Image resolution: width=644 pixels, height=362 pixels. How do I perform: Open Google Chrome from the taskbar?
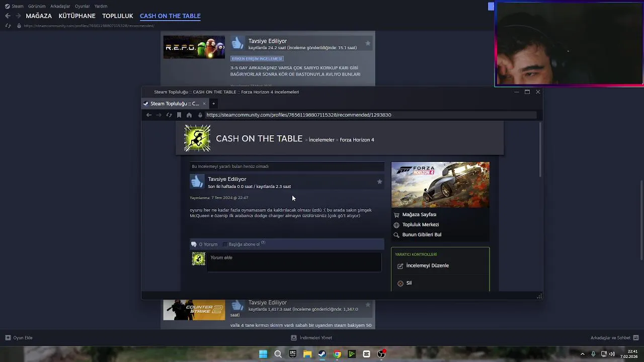click(337, 354)
